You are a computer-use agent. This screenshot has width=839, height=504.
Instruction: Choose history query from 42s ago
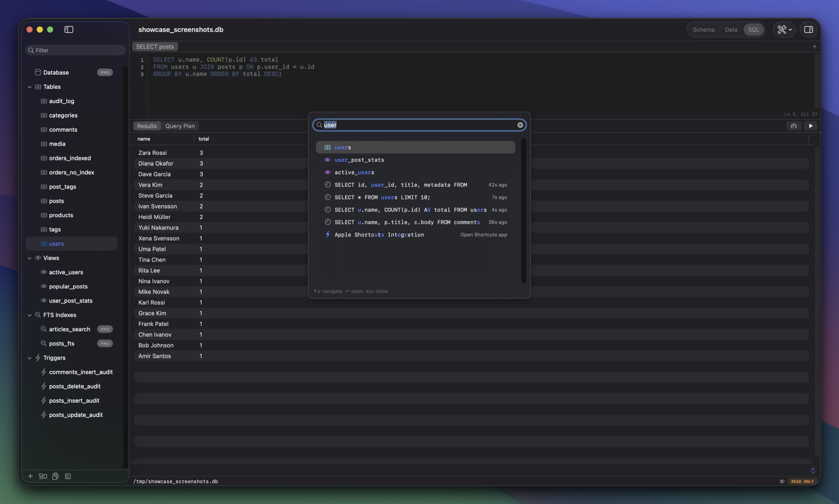pyautogui.click(x=415, y=185)
